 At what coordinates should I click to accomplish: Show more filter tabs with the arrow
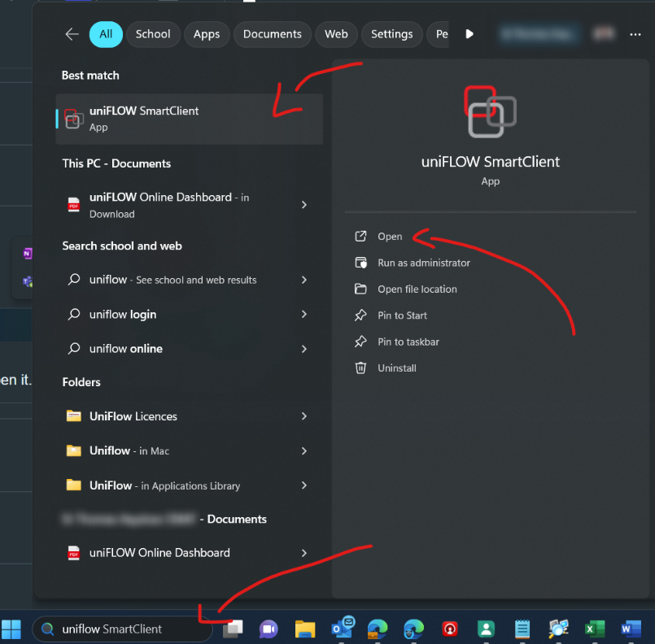469,34
